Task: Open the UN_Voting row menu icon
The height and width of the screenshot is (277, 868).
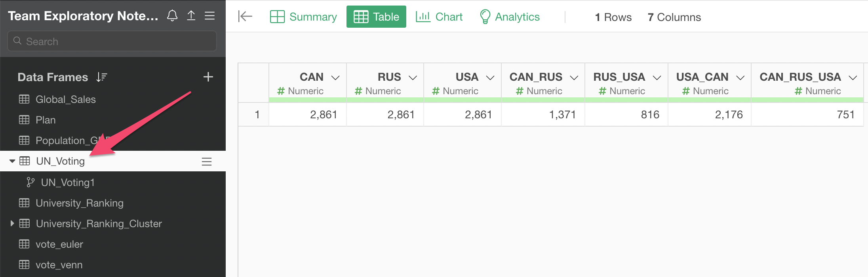Action: (x=207, y=161)
